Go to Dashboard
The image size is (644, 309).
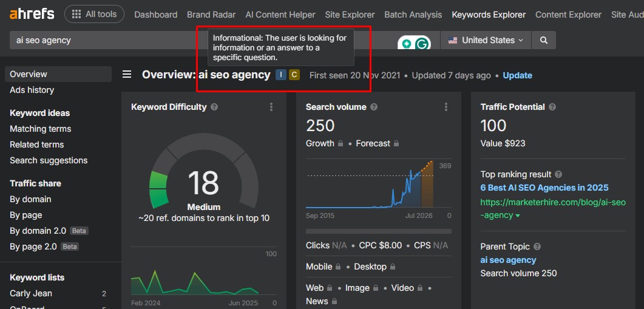(x=155, y=15)
